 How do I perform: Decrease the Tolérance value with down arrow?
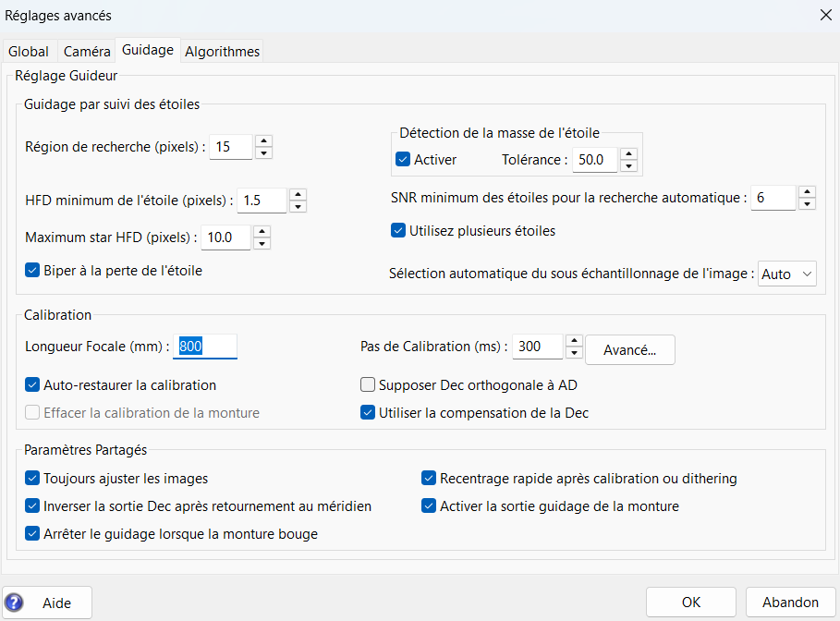[628, 165]
